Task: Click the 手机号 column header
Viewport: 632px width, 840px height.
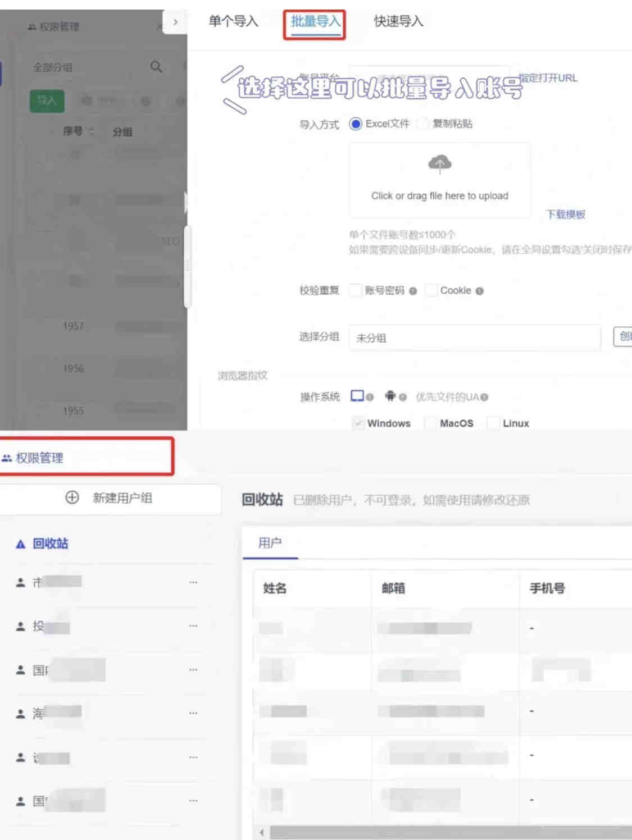Action: 547,588
